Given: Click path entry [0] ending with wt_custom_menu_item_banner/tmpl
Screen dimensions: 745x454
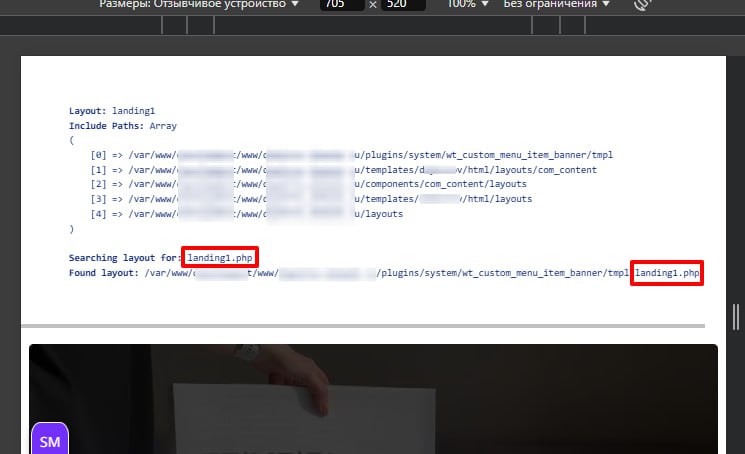Looking at the screenshot, I should [352, 155].
